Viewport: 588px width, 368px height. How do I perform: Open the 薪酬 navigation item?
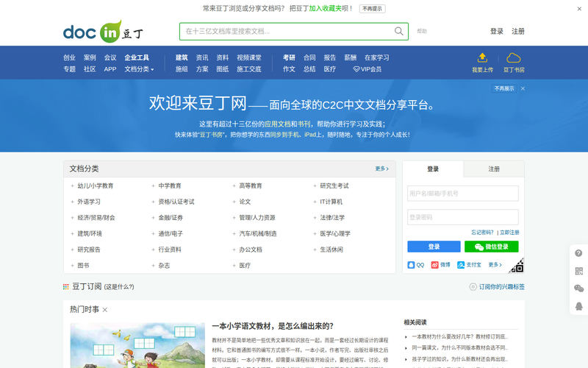tap(351, 57)
